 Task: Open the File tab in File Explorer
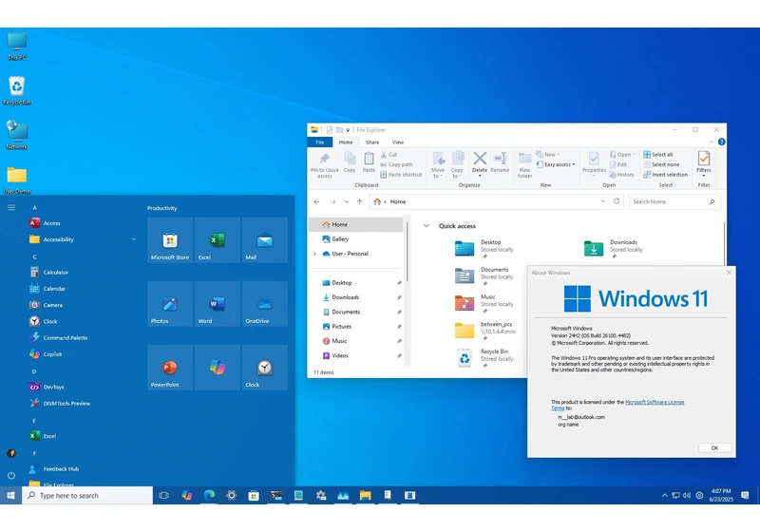[320, 142]
